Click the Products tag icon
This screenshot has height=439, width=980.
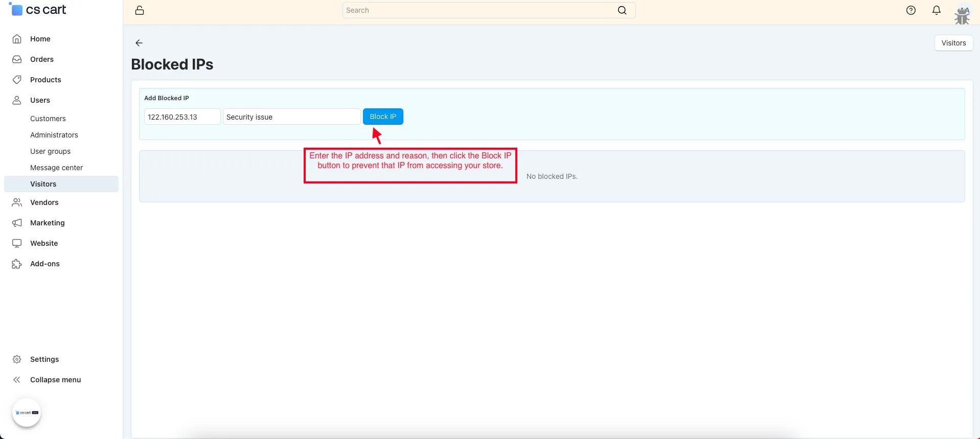click(x=17, y=80)
